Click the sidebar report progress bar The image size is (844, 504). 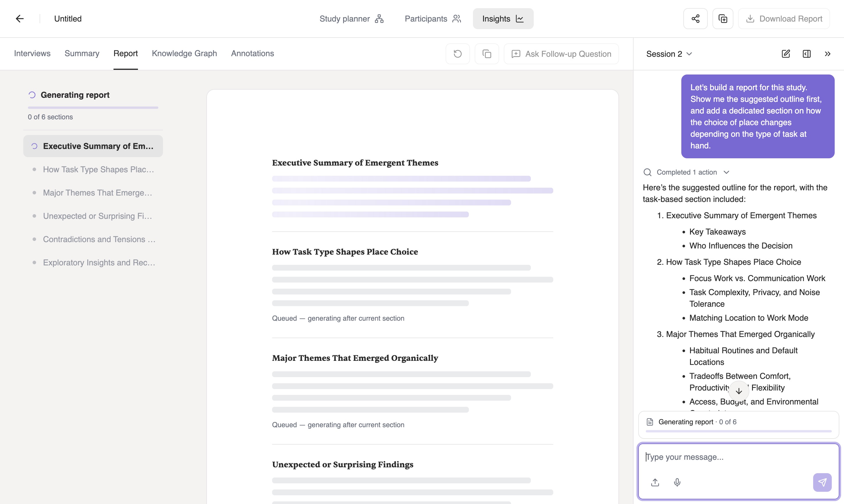point(93,108)
